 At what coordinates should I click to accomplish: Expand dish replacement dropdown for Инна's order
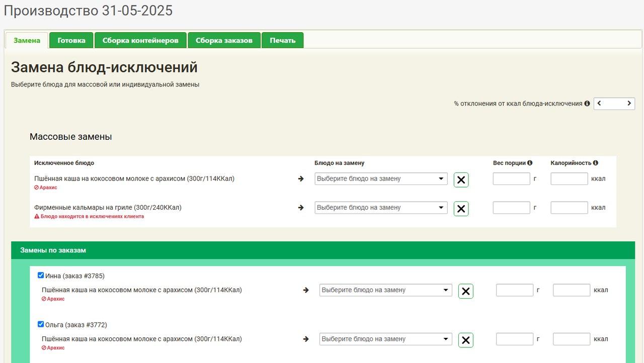pyautogui.click(x=385, y=290)
